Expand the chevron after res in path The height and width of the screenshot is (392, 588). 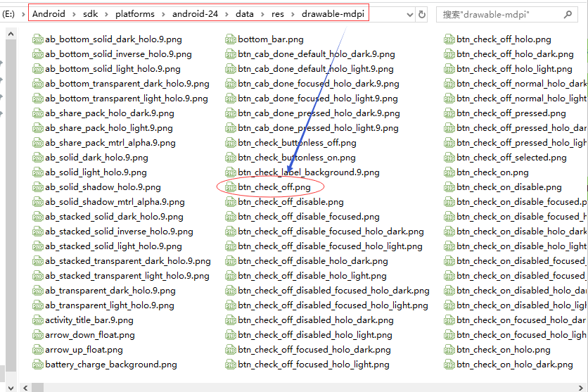293,14
